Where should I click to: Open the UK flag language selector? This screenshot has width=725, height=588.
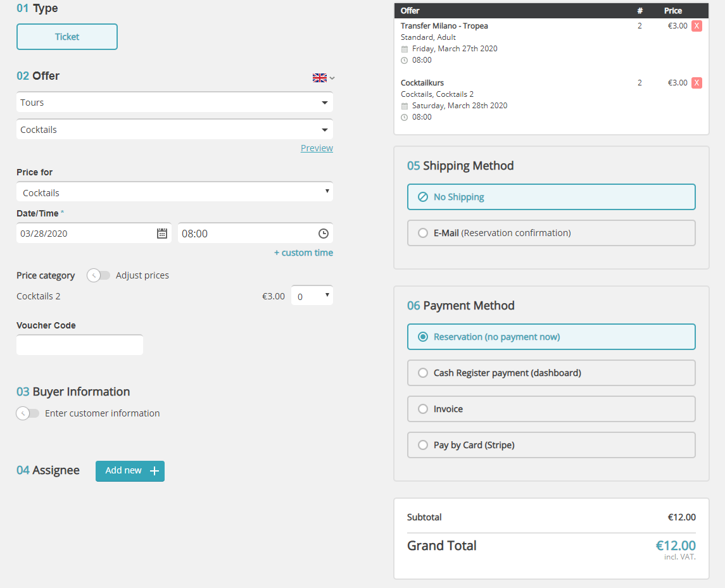[323, 78]
